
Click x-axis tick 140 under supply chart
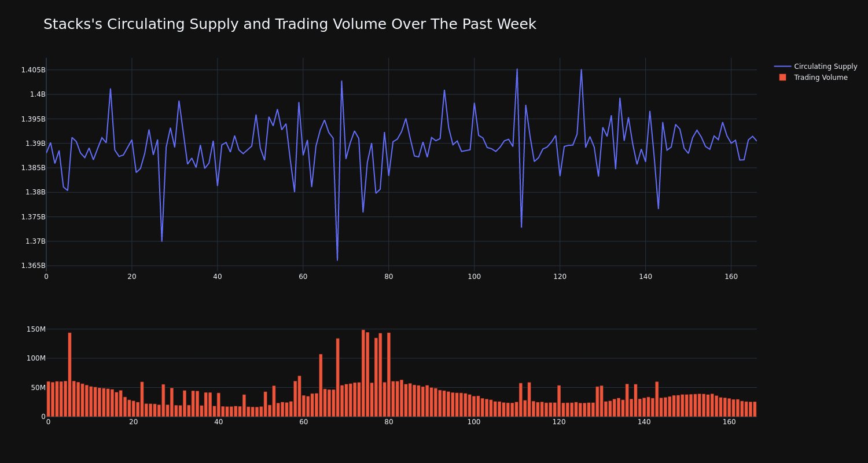tap(646, 277)
